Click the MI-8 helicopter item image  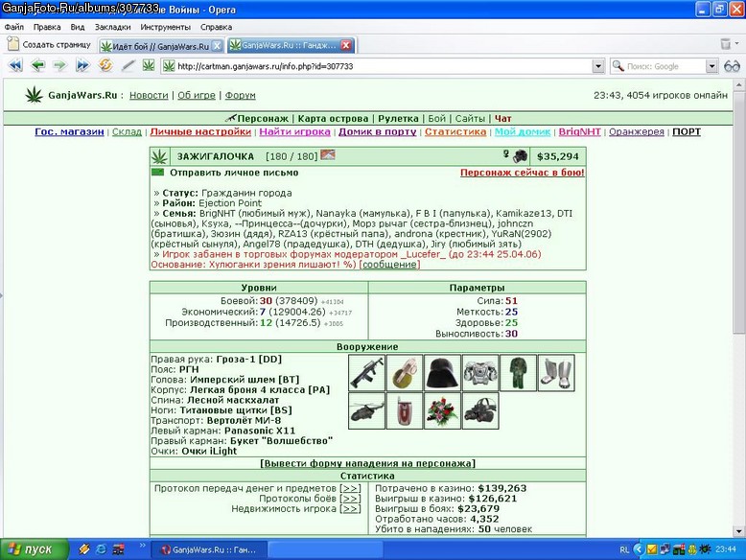pyautogui.click(x=366, y=411)
